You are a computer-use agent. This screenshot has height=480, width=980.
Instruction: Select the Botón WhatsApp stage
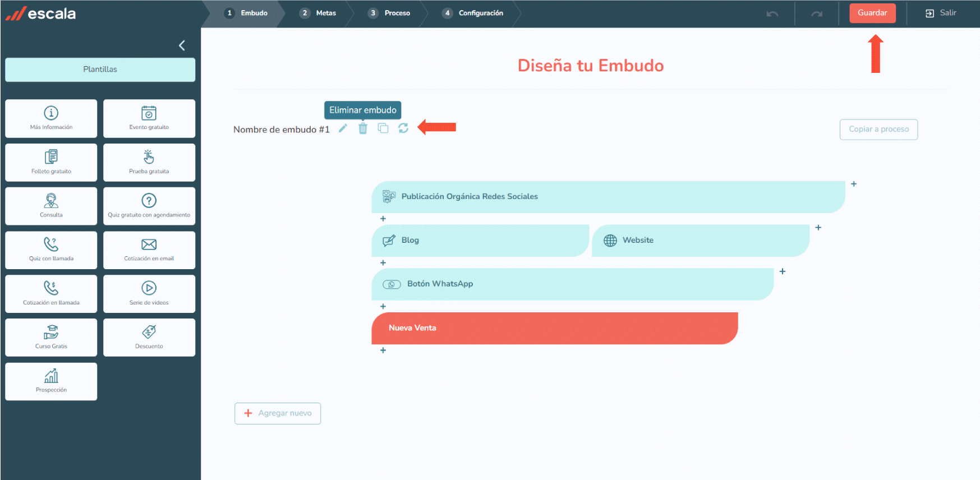(572, 284)
